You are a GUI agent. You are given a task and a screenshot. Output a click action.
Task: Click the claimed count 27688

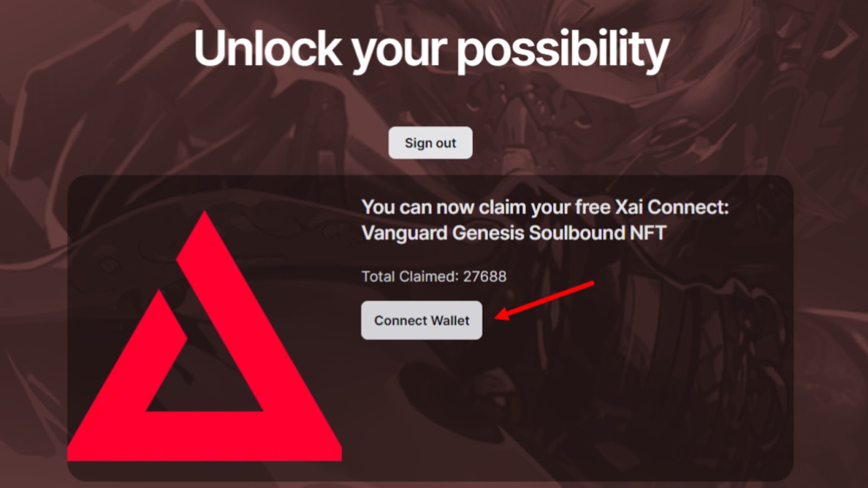(x=484, y=277)
